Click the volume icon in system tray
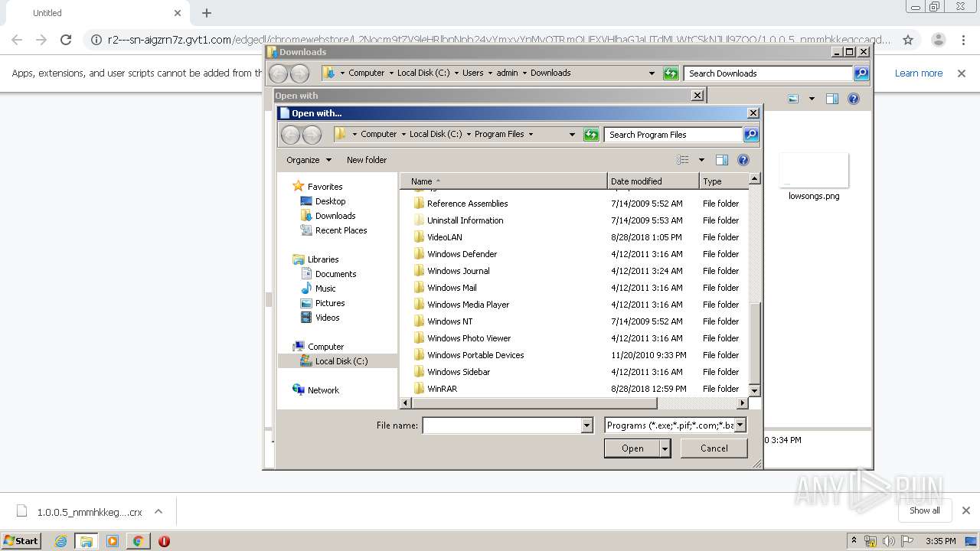This screenshot has width=980, height=551. click(889, 541)
